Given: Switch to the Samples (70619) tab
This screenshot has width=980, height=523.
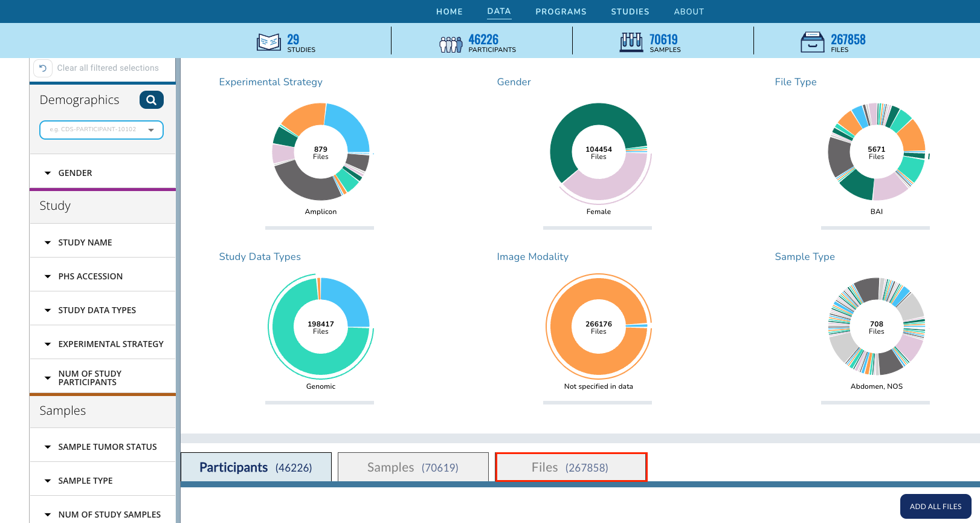Looking at the screenshot, I should click(x=413, y=467).
